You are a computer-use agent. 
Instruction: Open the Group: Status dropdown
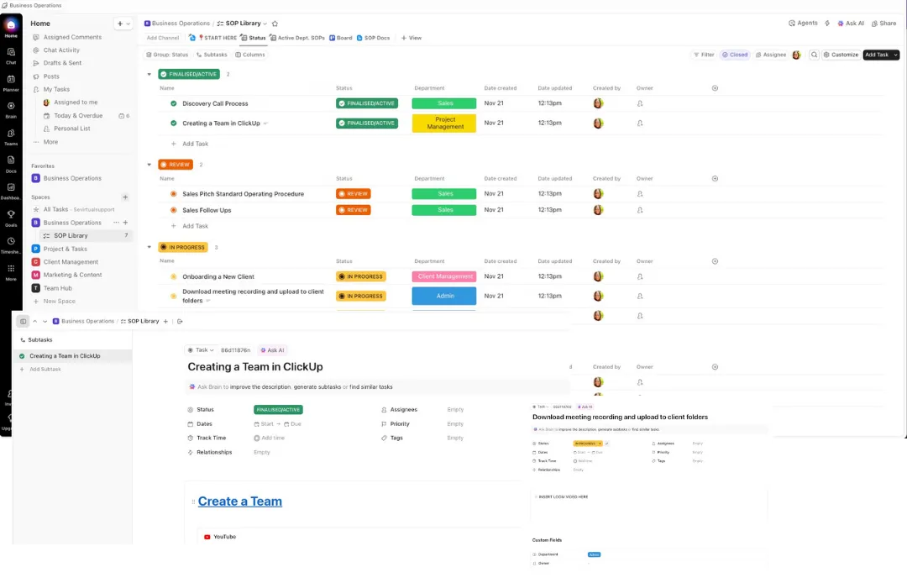click(167, 55)
